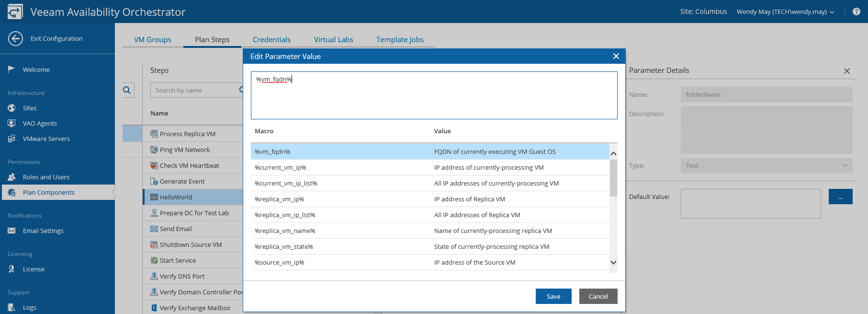Click the folderName name field

point(767,94)
